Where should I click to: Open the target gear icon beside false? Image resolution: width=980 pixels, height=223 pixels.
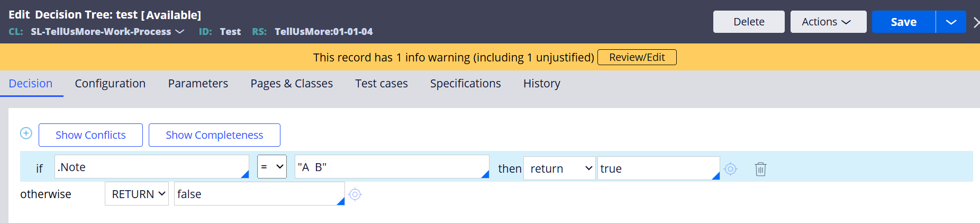(355, 194)
